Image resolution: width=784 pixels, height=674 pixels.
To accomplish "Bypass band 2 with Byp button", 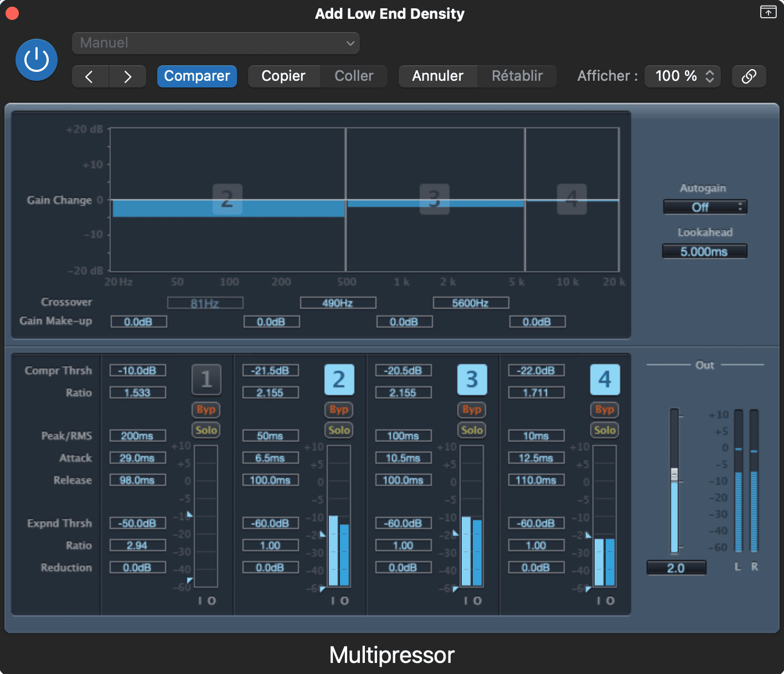I will tap(339, 409).
